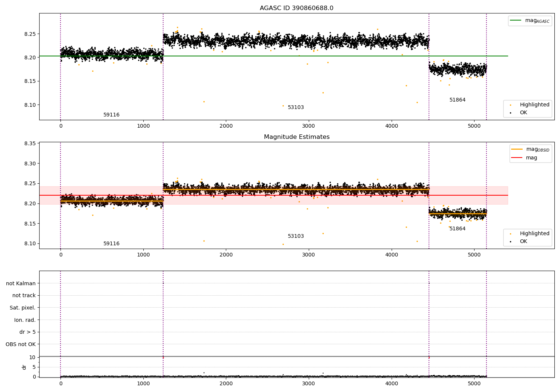Click the 'not track' axis label
Screen dimensions: 560x392
pos(24,295)
